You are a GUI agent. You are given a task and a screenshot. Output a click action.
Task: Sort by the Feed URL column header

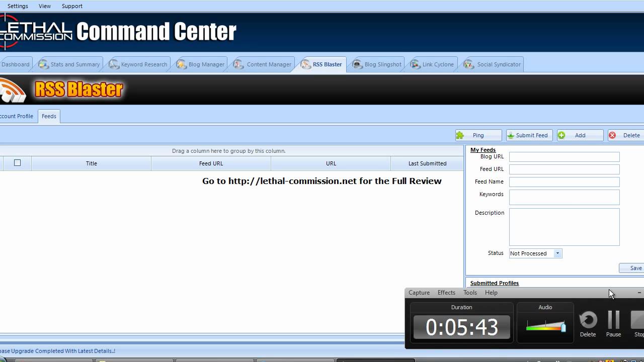211,163
